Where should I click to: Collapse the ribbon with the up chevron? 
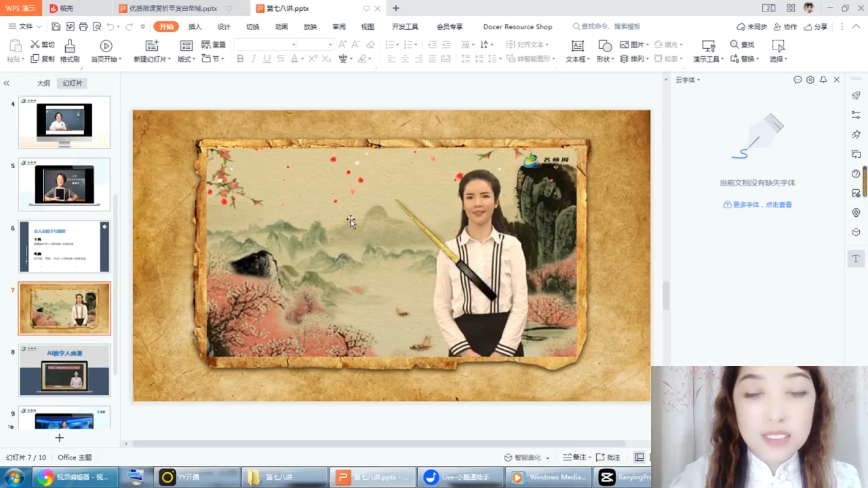[x=857, y=26]
